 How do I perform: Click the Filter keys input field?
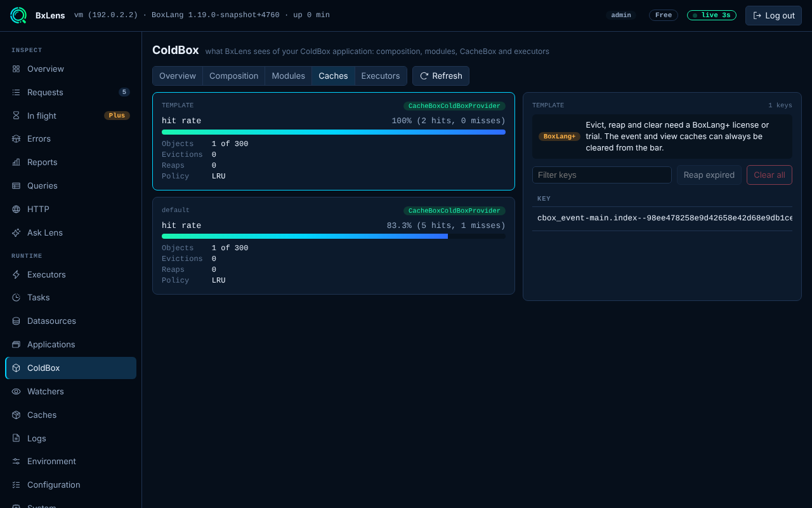602,175
